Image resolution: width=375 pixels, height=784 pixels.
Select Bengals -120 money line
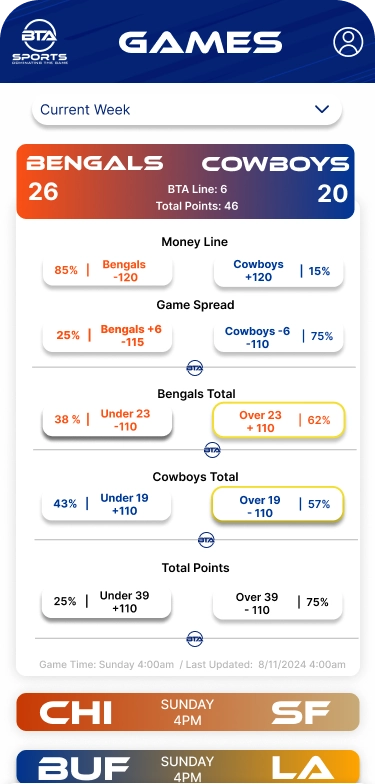108,270
